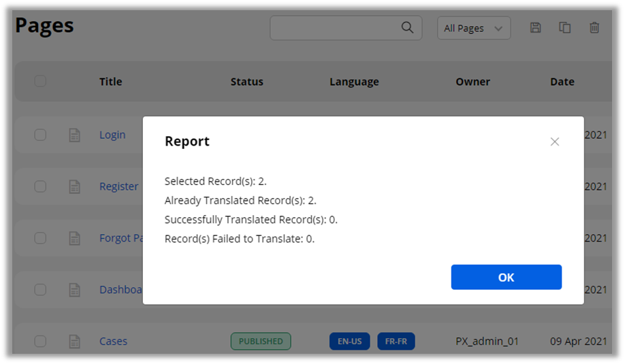Click the trash delete icon
Image resolution: width=625 pixels, height=364 pixels.
(x=594, y=28)
